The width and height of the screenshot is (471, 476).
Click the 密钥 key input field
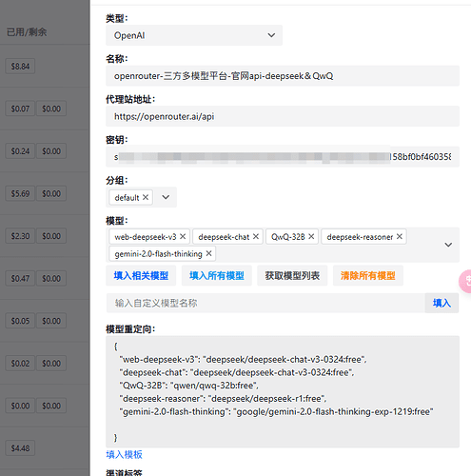point(283,157)
